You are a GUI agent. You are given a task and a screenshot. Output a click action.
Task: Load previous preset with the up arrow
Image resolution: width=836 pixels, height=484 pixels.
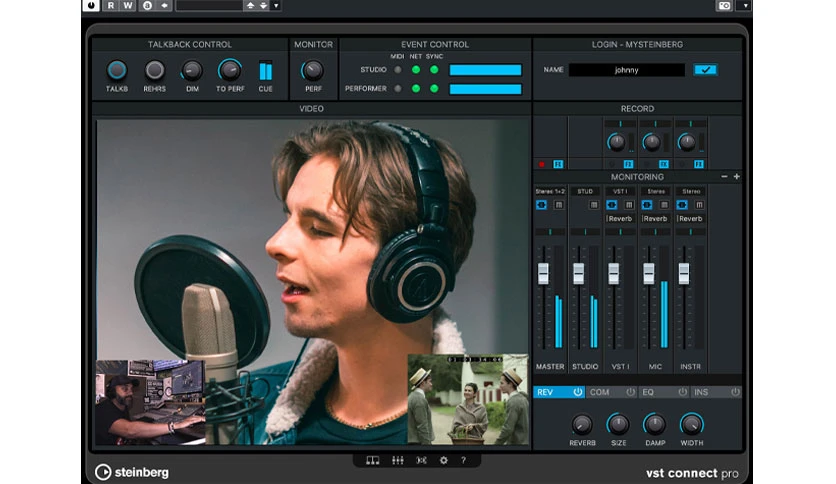[250, 5]
